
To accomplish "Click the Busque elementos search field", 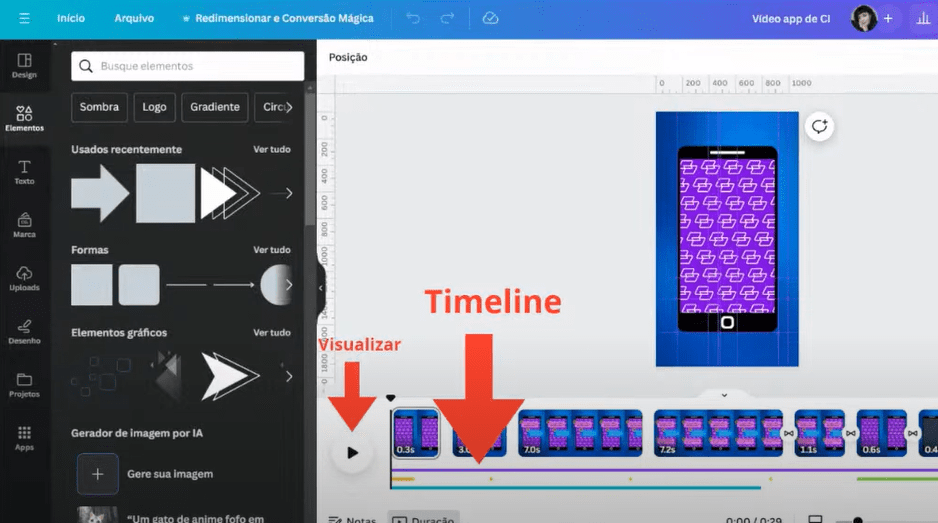I will (187, 66).
